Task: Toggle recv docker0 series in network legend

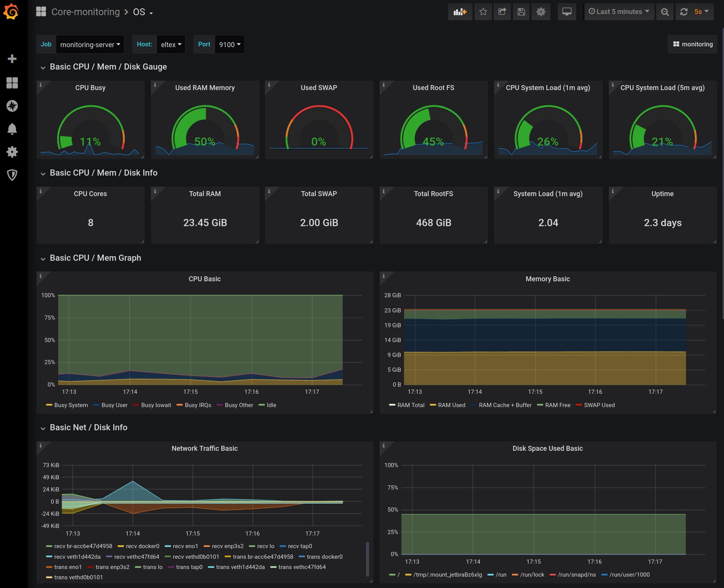Action: point(142,546)
